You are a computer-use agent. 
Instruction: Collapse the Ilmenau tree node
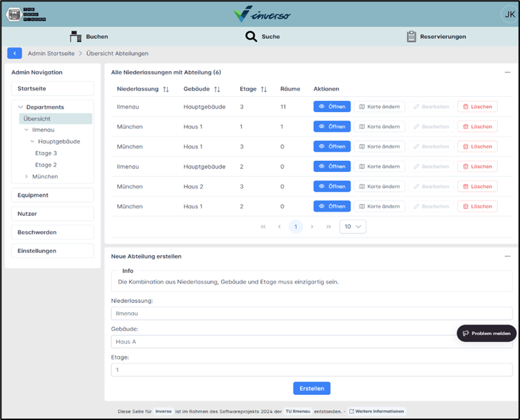[26, 130]
